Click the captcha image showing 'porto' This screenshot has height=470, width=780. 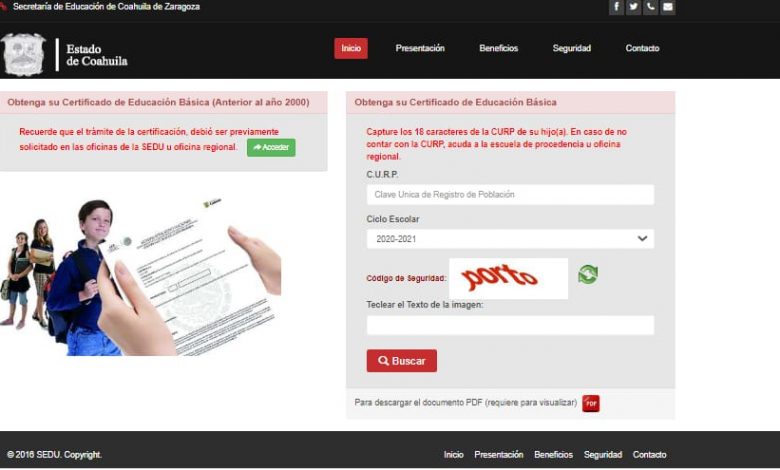(x=508, y=278)
